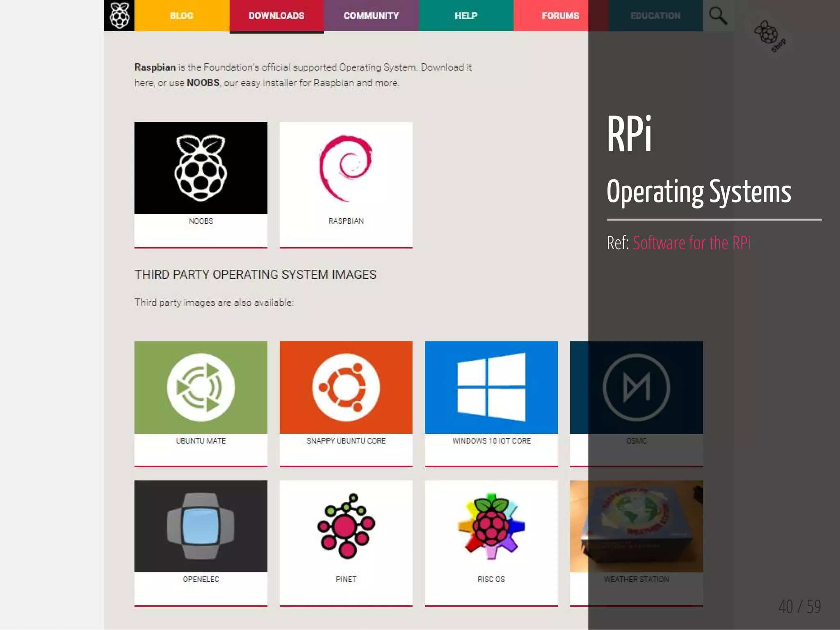
Task: Open the Raspberry Pi shop icon
Action: point(770,36)
